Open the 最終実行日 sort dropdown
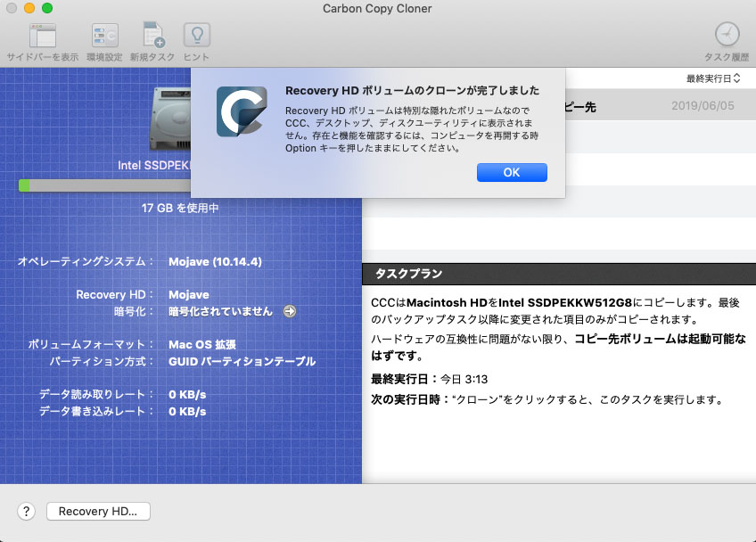This screenshot has height=542, width=756. (x=712, y=78)
